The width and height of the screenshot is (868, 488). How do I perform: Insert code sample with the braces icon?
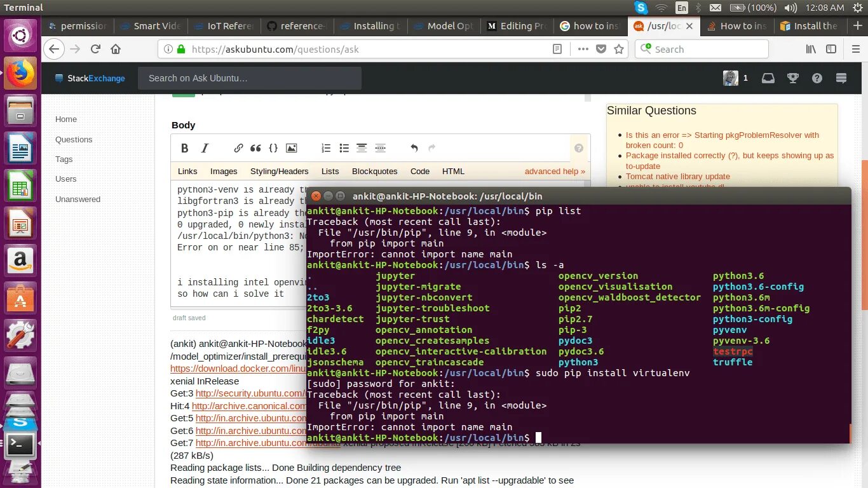pyautogui.click(x=273, y=148)
